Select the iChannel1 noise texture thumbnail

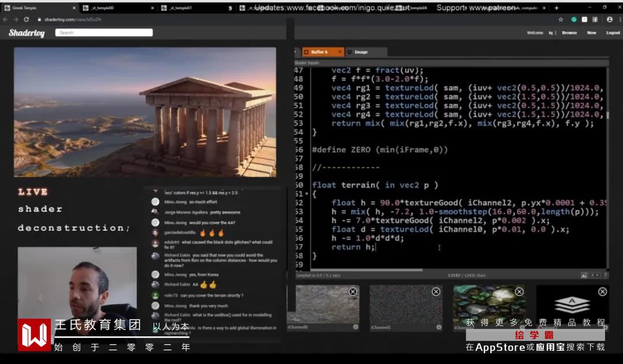pyautogui.click(x=406, y=304)
